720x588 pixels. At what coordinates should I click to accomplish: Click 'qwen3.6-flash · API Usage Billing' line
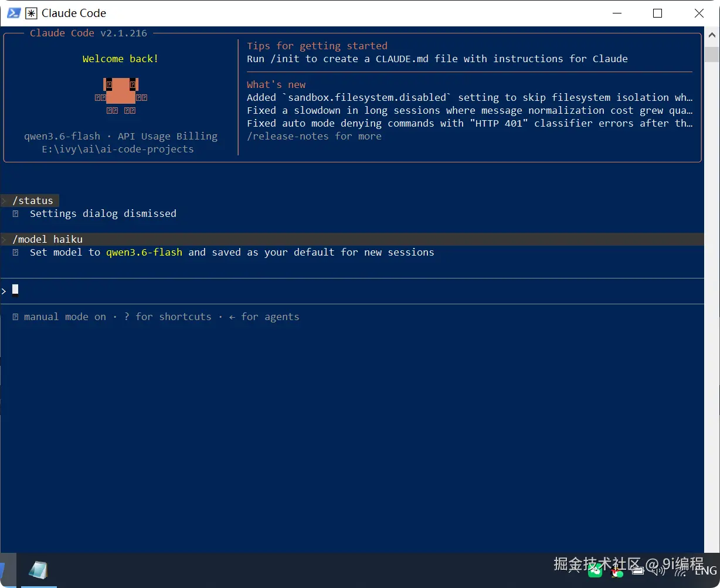click(x=121, y=136)
